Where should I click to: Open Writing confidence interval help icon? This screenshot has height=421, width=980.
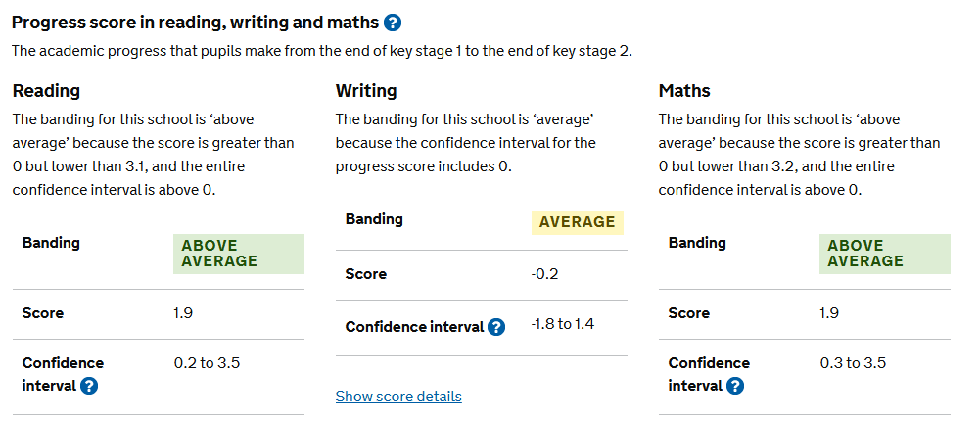click(496, 327)
